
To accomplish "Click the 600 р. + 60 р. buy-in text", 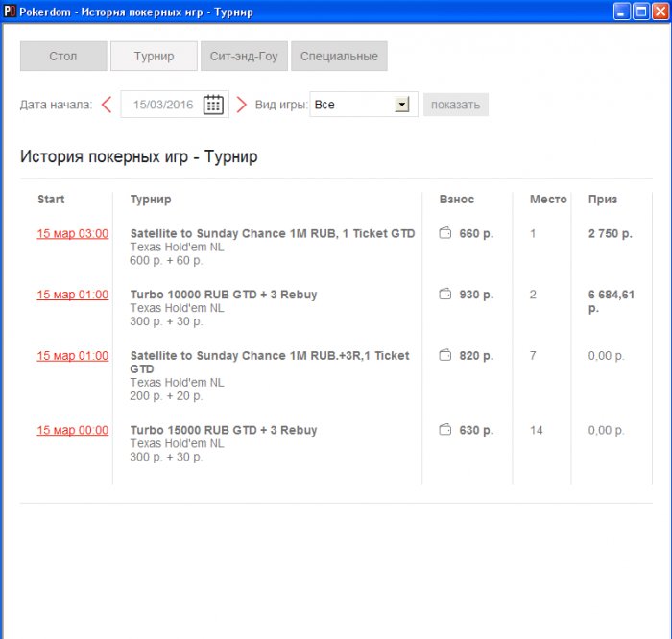I will tap(166, 260).
